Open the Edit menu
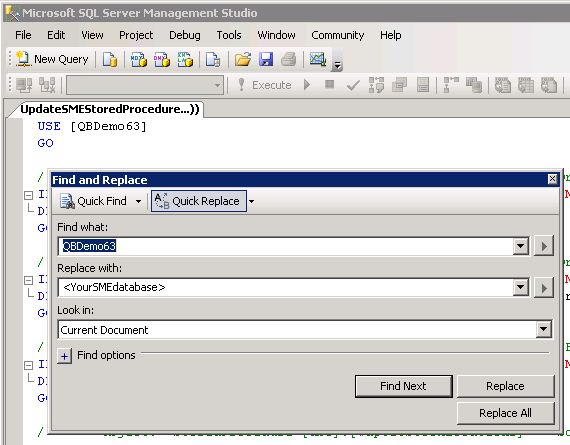 (x=56, y=35)
